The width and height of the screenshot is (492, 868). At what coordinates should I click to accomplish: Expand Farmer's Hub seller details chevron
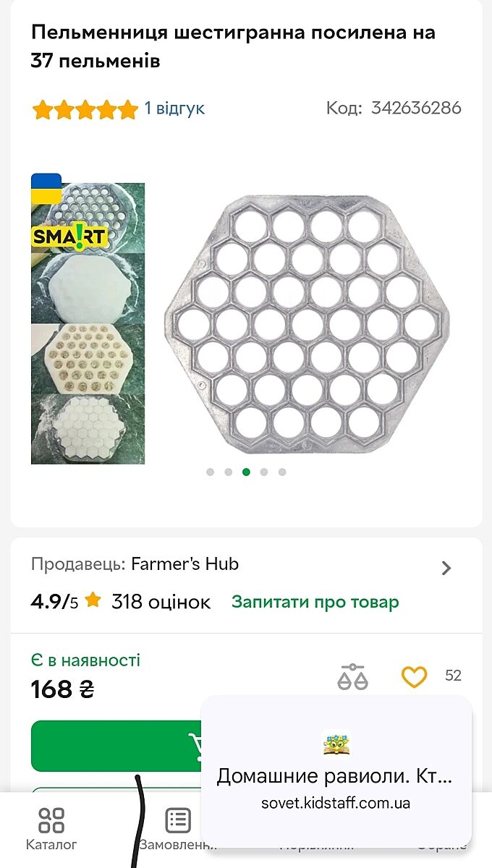pyautogui.click(x=446, y=568)
